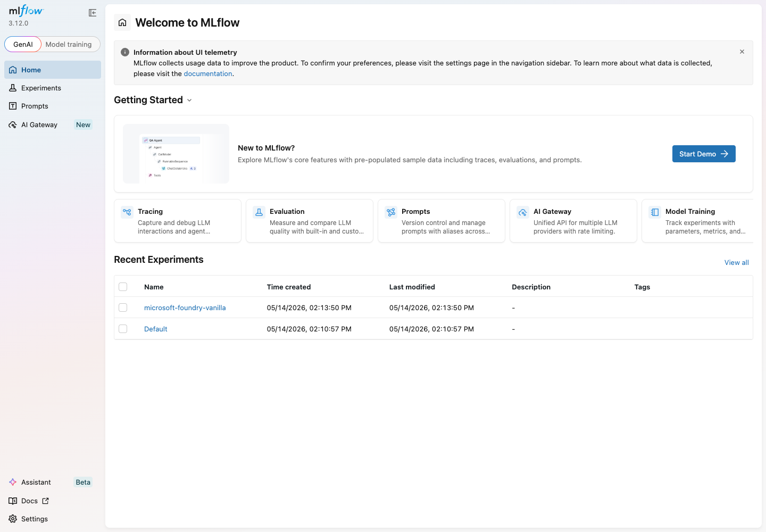The width and height of the screenshot is (766, 532).
Task: Check the microsoft-foundry-vanilla row checkbox
Action: tap(123, 307)
